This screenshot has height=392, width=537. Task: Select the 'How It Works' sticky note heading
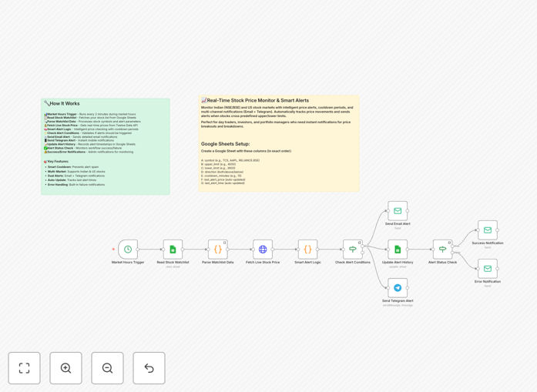62,103
